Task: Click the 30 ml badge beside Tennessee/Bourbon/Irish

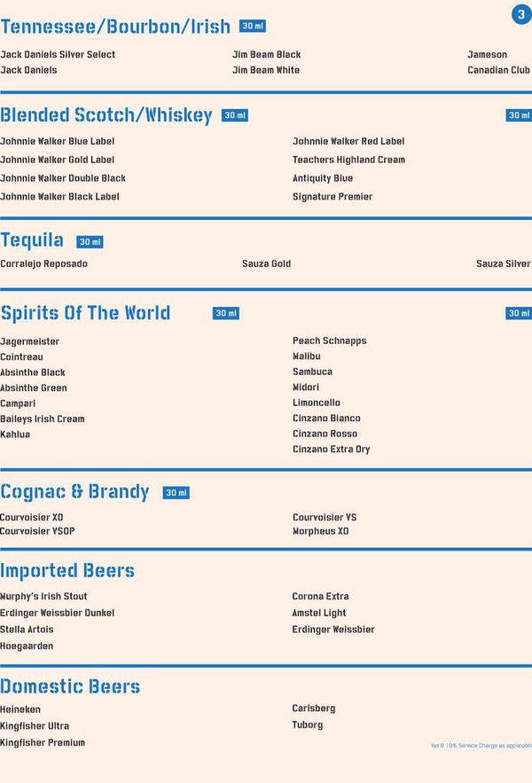Action: click(253, 27)
